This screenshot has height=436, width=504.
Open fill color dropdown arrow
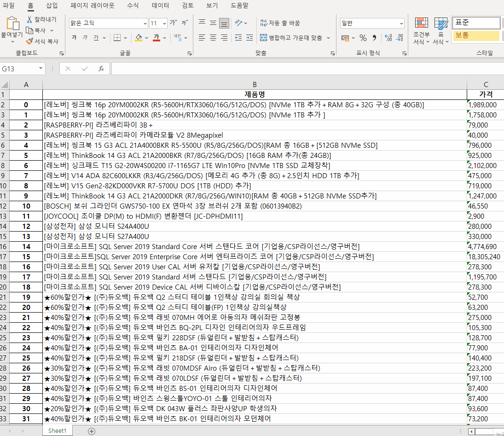pyautogui.click(x=146, y=38)
